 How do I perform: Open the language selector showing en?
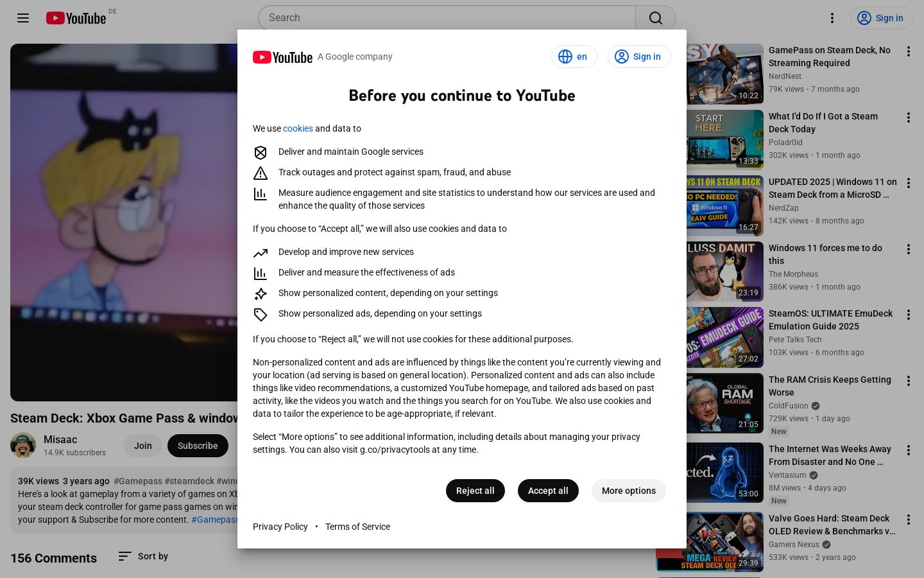click(x=574, y=57)
